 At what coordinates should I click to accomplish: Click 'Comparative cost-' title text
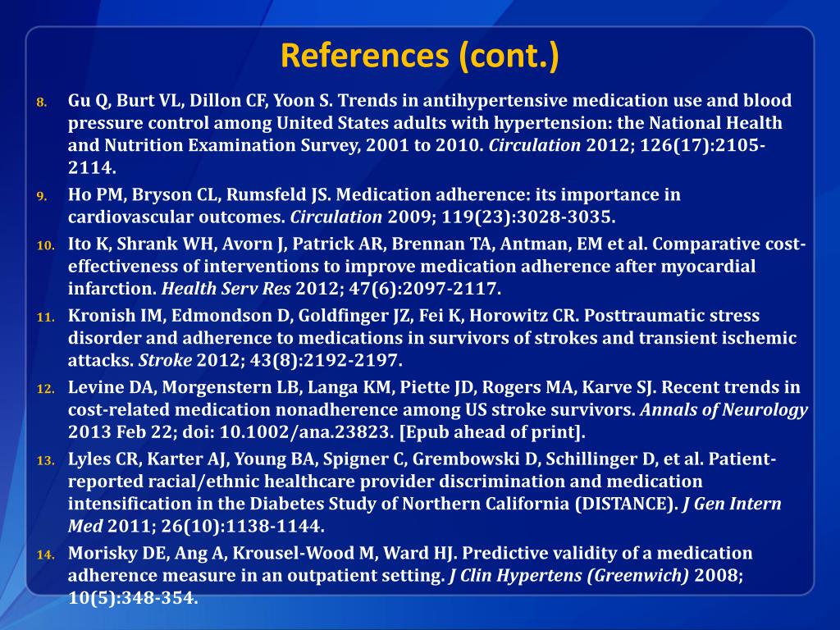click(x=729, y=244)
